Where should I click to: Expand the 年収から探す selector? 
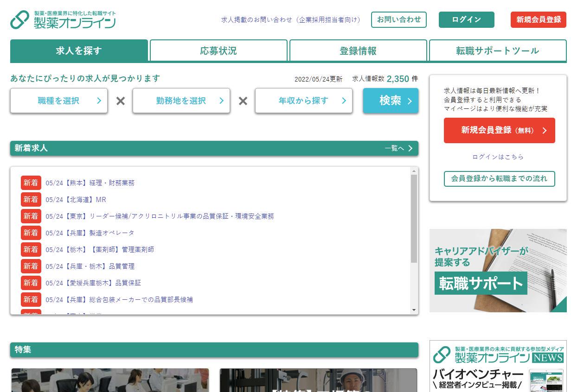pyautogui.click(x=304, y=101)
